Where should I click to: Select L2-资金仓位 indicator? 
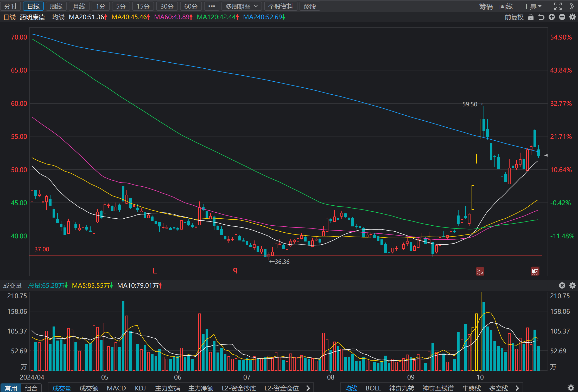pyautogui.click(x=282, y=388)
